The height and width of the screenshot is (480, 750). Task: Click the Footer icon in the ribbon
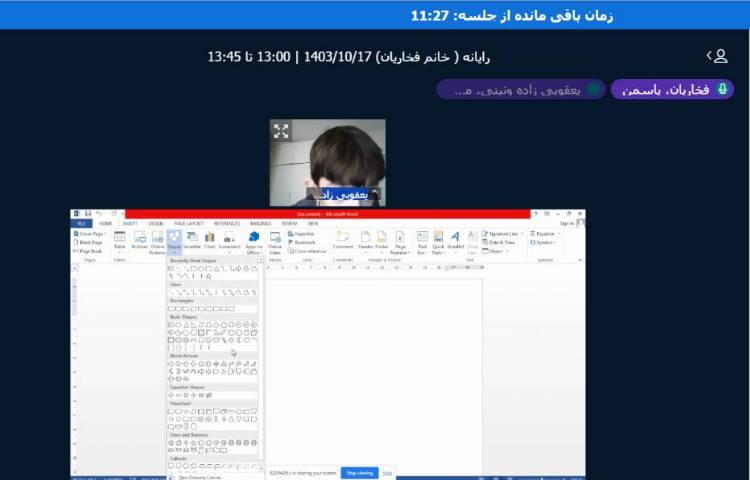pyautogui.click(x=382, y=241)
